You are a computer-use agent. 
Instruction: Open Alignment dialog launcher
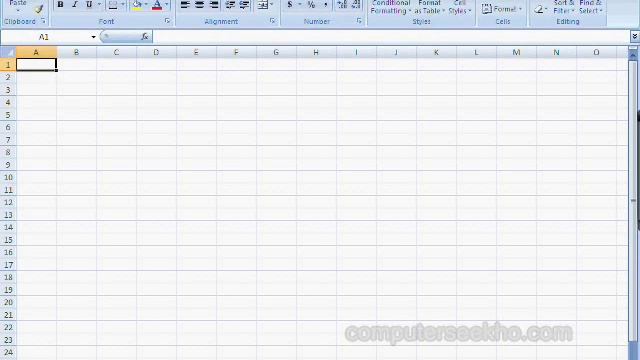pos(273,21)
